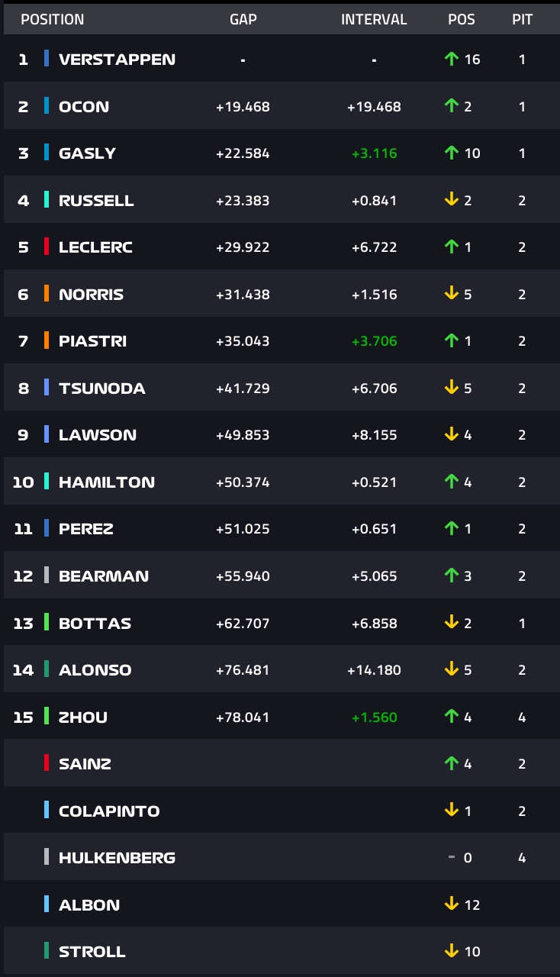Select driver name OCON

coord(84,106)
